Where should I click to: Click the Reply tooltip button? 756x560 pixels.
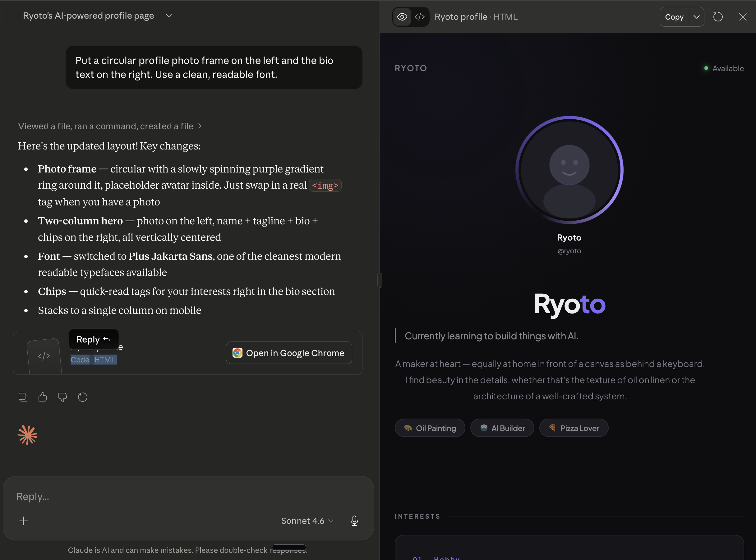point(93,339)
